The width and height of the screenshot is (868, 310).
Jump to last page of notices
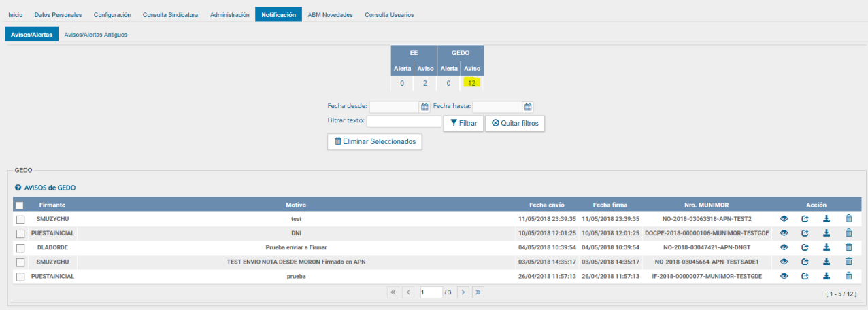point(478,292)
